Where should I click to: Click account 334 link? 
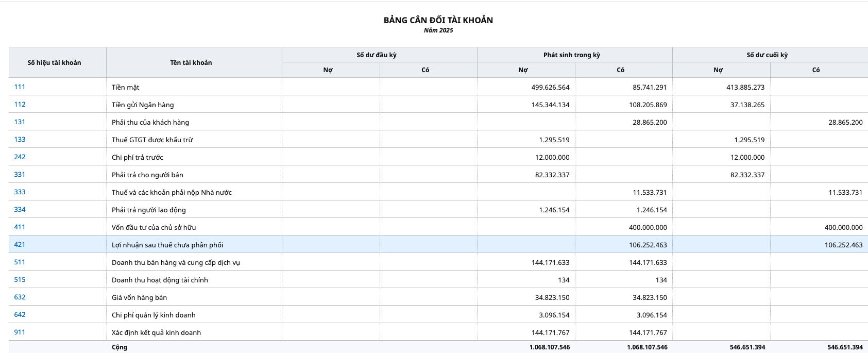[20, 210]
